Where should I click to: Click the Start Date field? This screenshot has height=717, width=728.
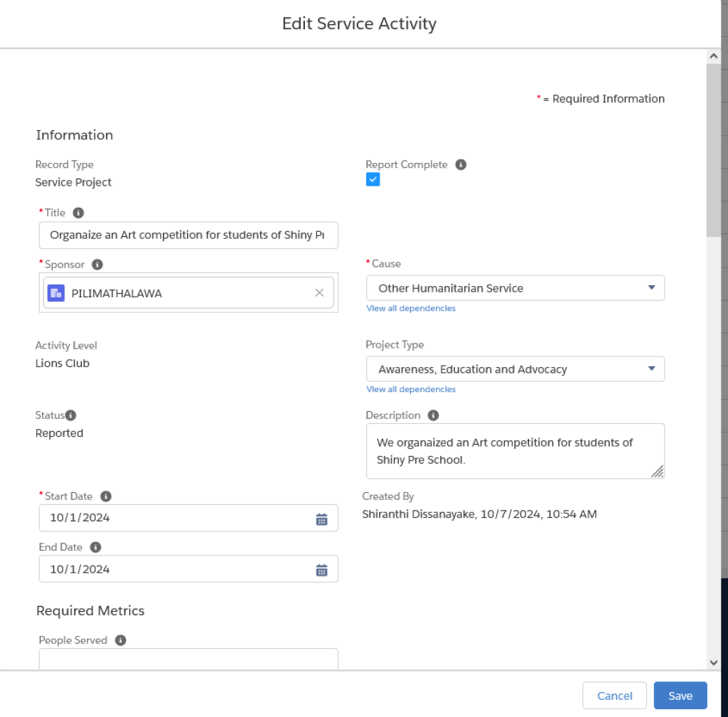(188, 518)
